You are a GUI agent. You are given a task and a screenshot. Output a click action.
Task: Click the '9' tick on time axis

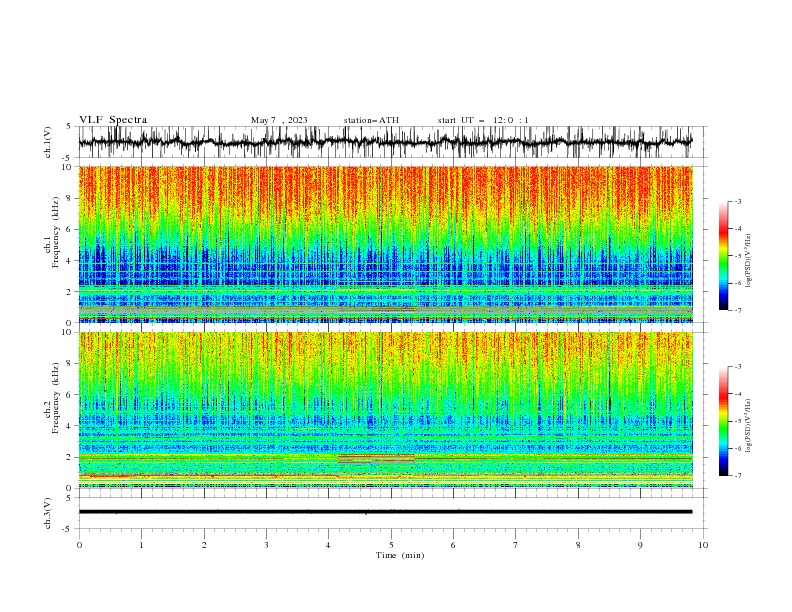coord(640,545)
